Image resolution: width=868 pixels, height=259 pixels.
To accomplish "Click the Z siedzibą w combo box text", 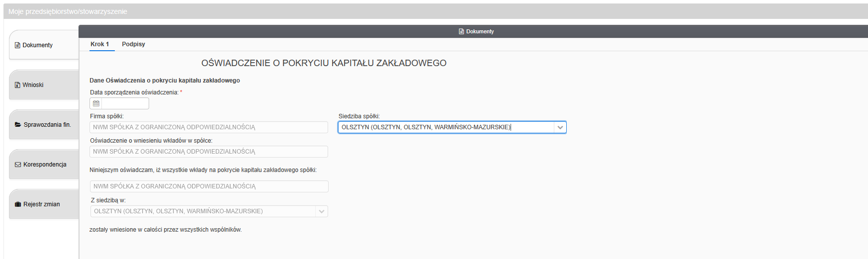I will [x=203, y=211].
